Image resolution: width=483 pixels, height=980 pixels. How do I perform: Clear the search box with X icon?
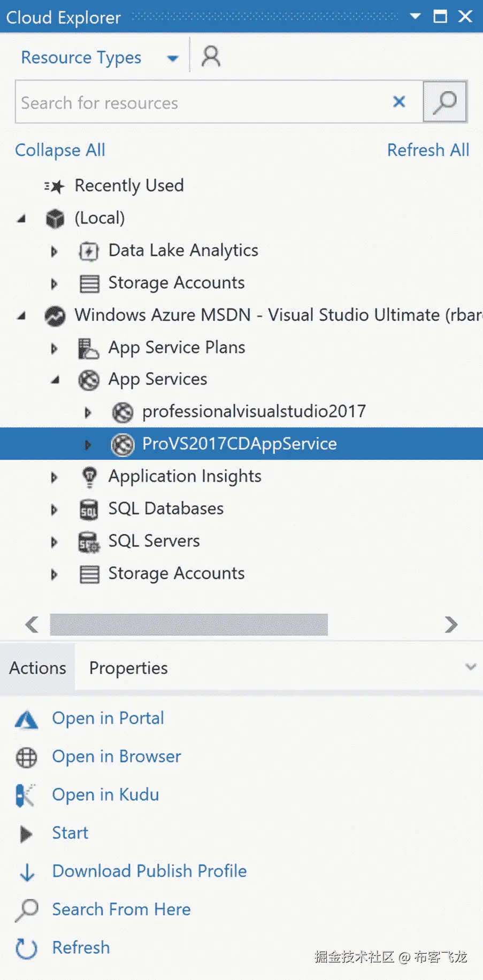[x=399, y=102]
